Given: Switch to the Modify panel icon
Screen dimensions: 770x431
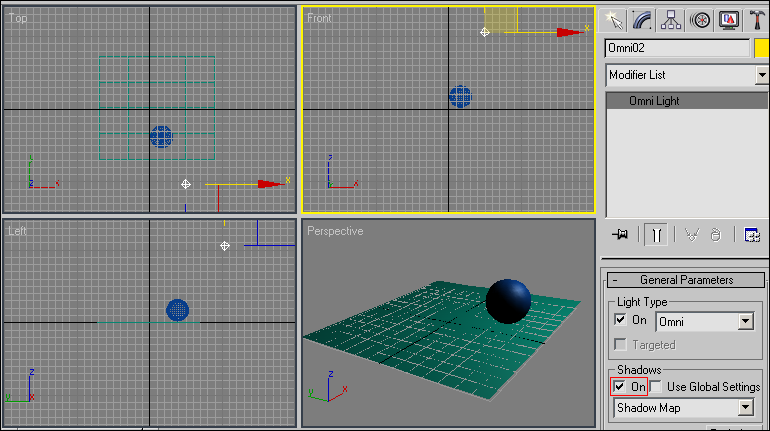Looking at the screenshot, I should click(x=642, y=19).
